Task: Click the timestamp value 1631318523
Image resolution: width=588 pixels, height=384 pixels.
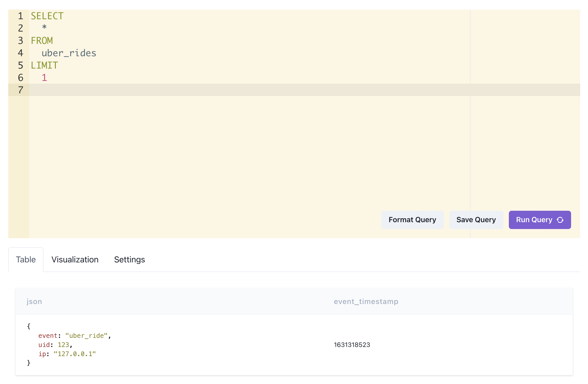Action: [x=352, y=345]
